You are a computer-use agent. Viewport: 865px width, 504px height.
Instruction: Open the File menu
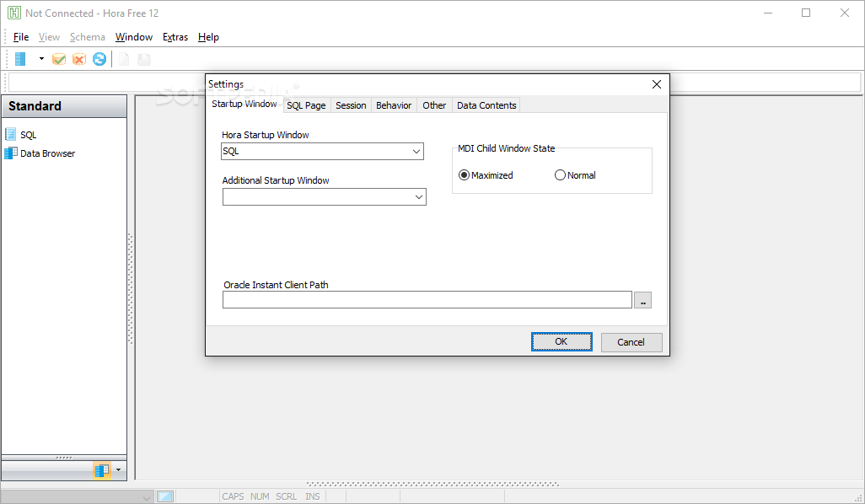point(21,37)
